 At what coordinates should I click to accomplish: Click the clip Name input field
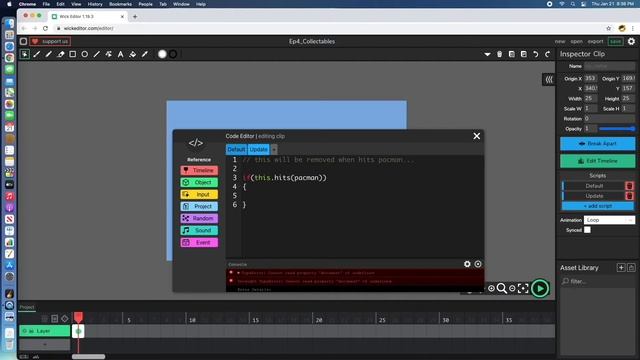click(609, 66)
